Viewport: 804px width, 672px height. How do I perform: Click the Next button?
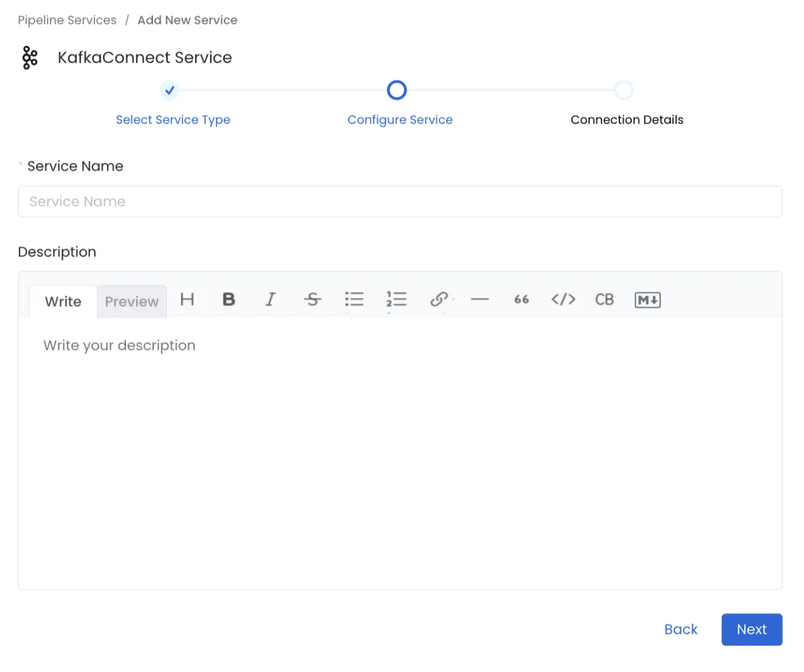[752, 629]
